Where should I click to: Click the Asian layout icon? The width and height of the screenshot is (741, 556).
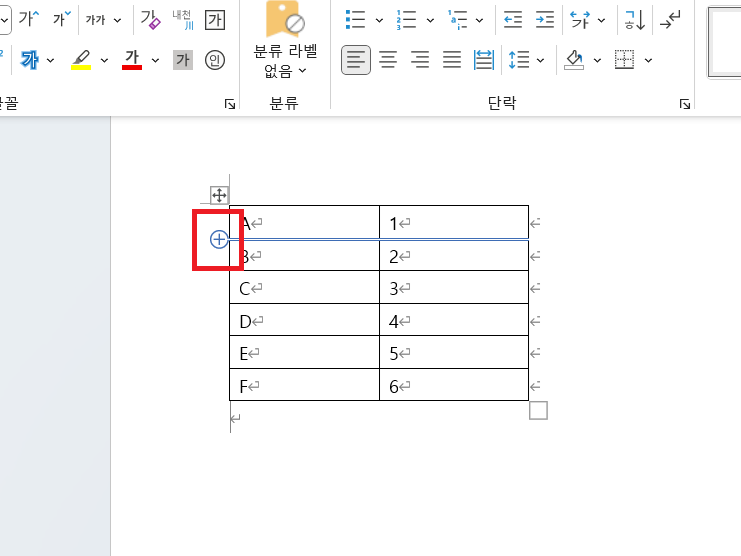tap(580, 20)
